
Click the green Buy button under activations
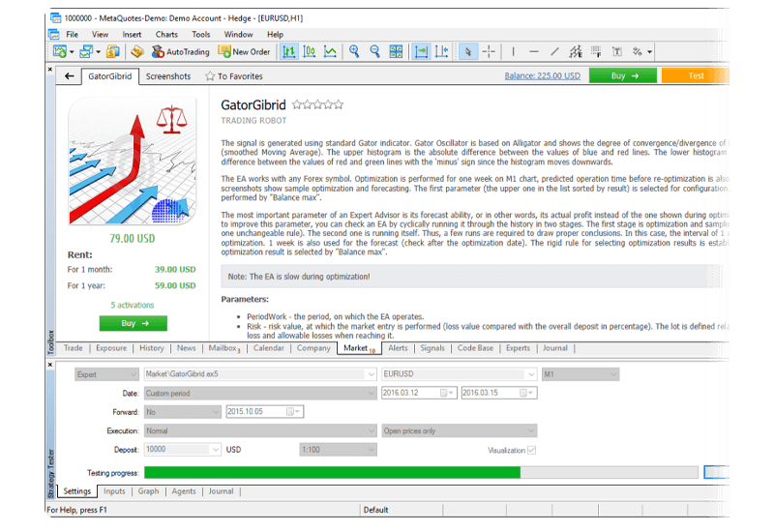[134, 323]
